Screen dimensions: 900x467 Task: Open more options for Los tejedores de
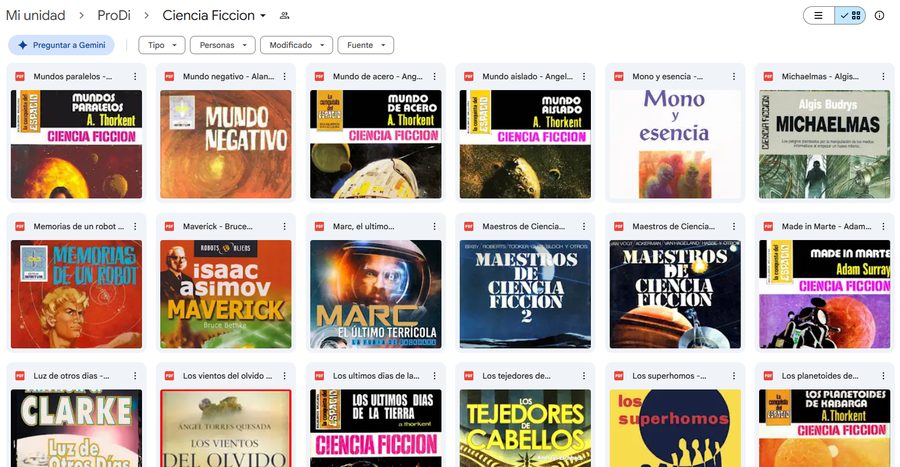584,376
